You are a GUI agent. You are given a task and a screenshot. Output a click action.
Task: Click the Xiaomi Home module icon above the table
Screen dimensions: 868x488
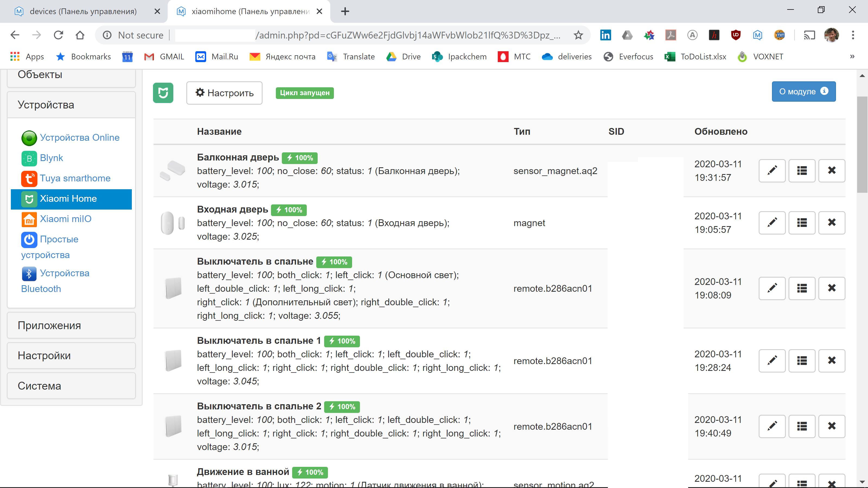[x=164, y=93]
